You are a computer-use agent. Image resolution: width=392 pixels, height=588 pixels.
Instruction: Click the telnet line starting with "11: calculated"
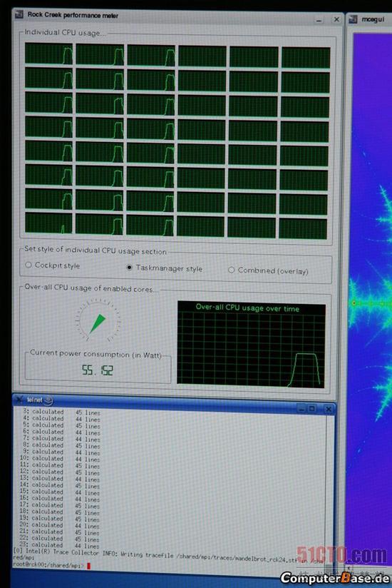(60, 465)
